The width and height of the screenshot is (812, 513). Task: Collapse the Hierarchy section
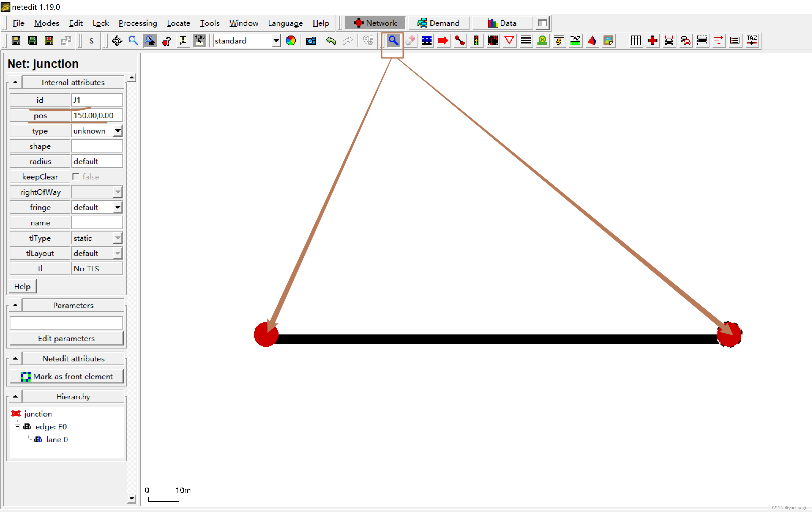click(15, 397)
